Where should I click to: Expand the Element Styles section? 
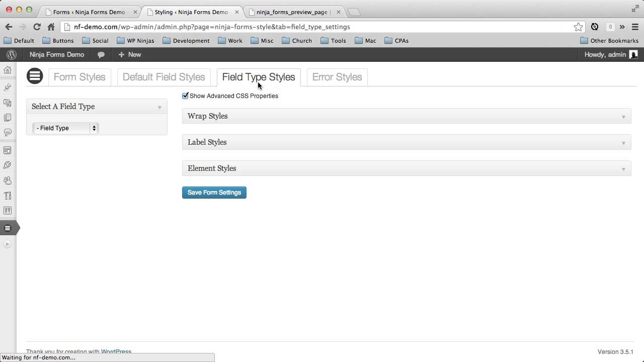407,168
